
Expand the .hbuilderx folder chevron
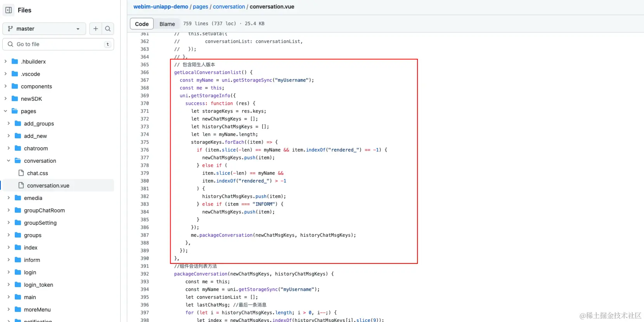click(x=5, y=61)
